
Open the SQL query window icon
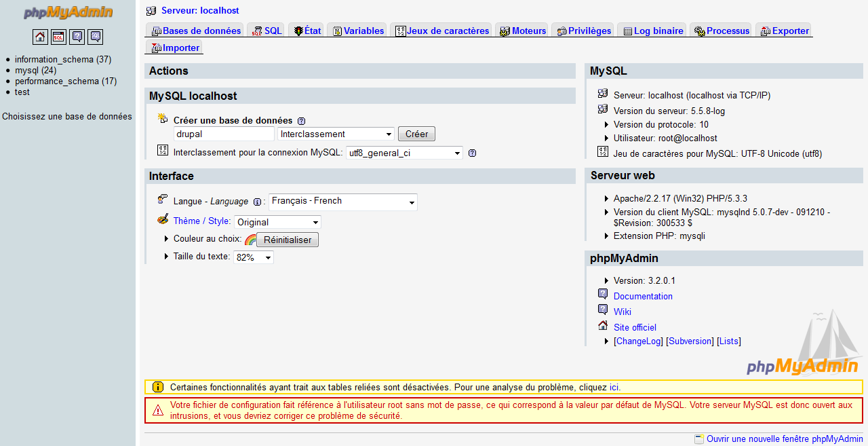click(59, 37)
